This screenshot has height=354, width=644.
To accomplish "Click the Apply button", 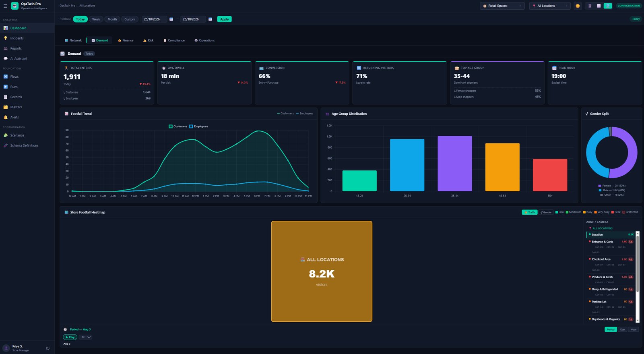I will coord(224,19).
